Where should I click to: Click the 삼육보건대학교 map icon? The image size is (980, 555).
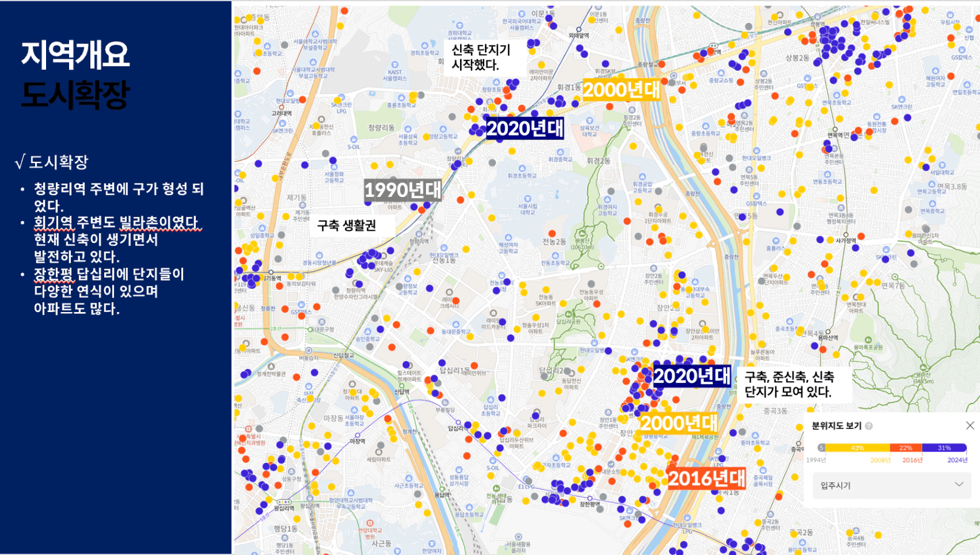589,121
